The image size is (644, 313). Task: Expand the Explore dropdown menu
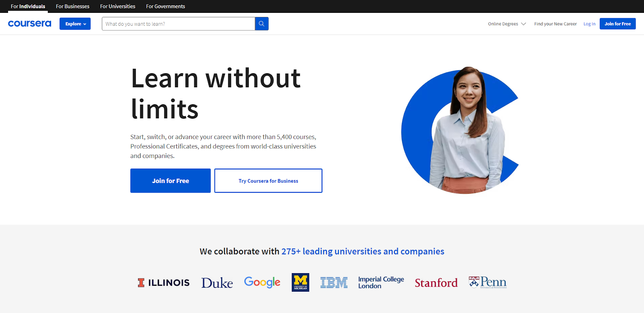click(75, 24)
